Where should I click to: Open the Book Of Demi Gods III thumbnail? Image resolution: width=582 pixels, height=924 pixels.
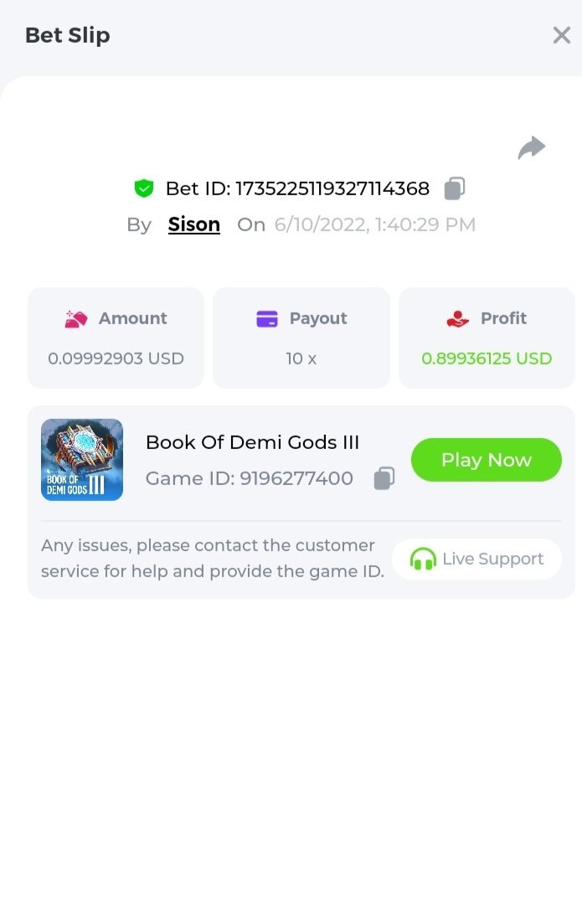pyautogui.click(x=82, y=460)
